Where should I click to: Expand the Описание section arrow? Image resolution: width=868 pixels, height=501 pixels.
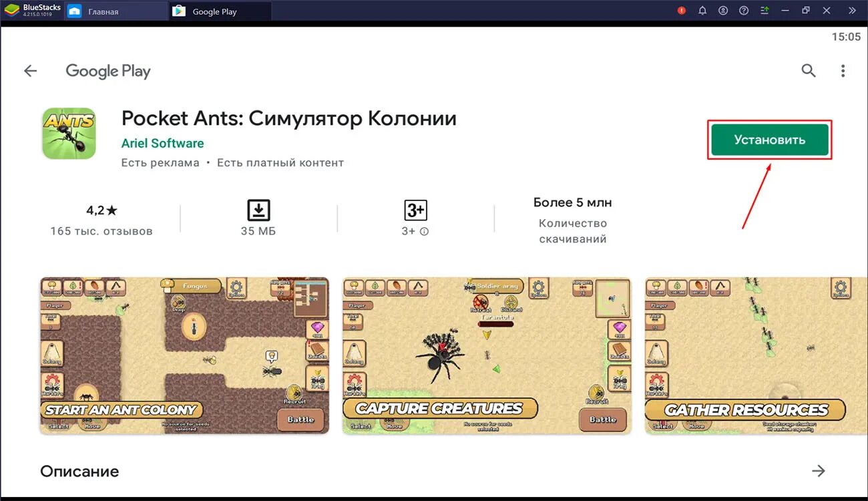pyautogui.click(x=819, y=471)
